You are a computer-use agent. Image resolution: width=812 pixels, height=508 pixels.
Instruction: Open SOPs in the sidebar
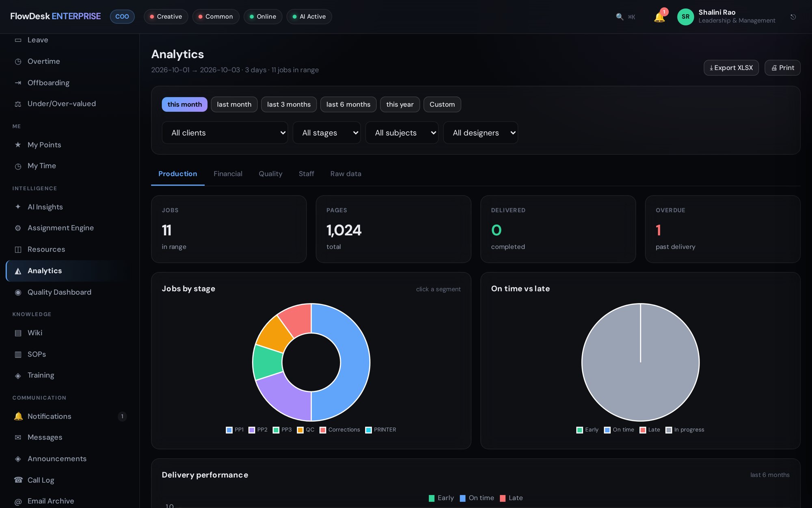(70, 354)
